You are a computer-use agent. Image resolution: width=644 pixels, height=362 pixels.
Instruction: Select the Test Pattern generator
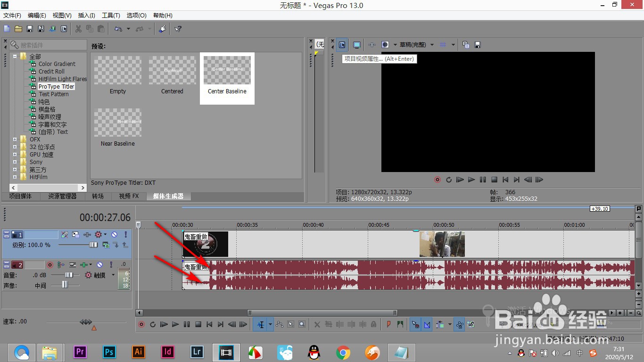(x=54, y=94)
